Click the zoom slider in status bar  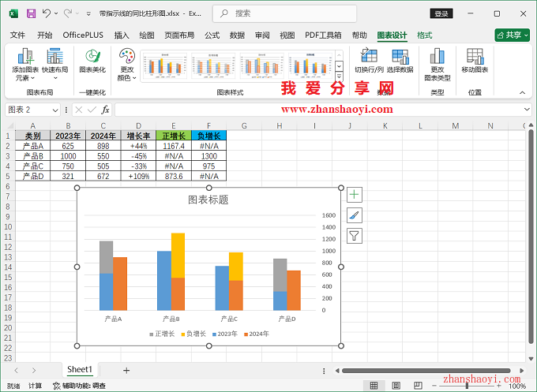coord(467,386)
